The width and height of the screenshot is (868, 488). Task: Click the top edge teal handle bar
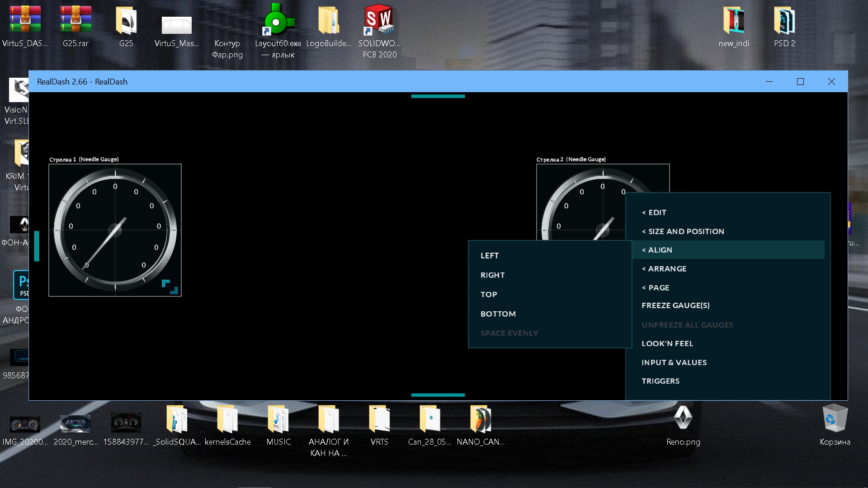438,96
